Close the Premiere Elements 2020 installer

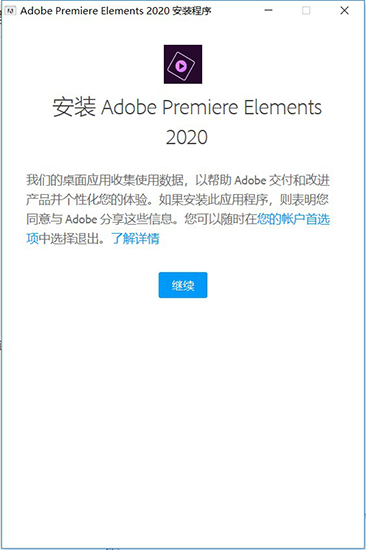click(x=345, y=11)
